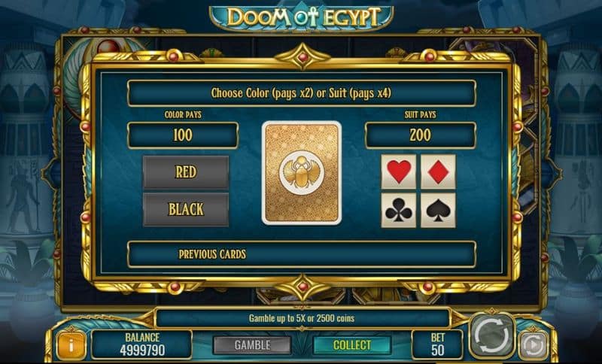
Task: Click the Color Pays 100 box
Action: pos(183,135)
